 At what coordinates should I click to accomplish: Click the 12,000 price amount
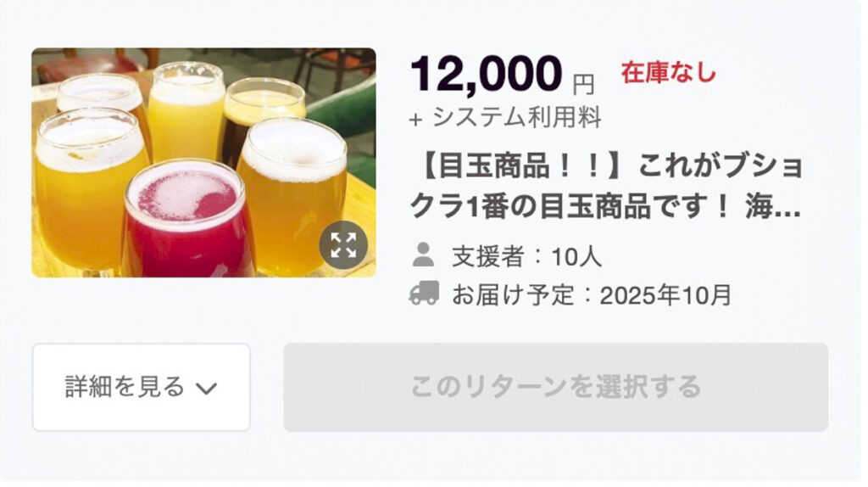tap(486, 74)
